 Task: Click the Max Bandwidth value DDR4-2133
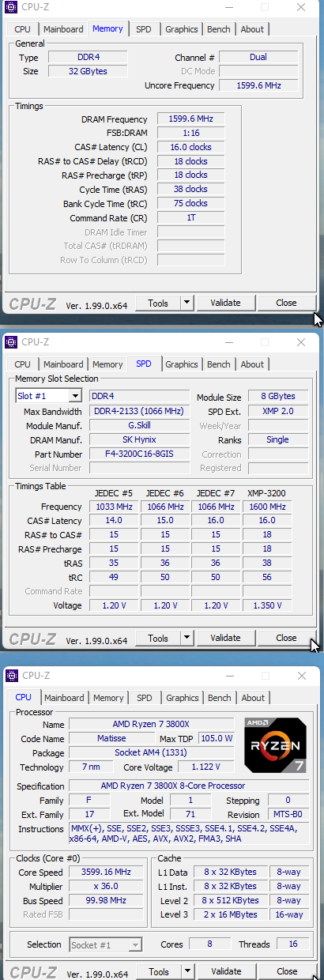click(139, 412)
